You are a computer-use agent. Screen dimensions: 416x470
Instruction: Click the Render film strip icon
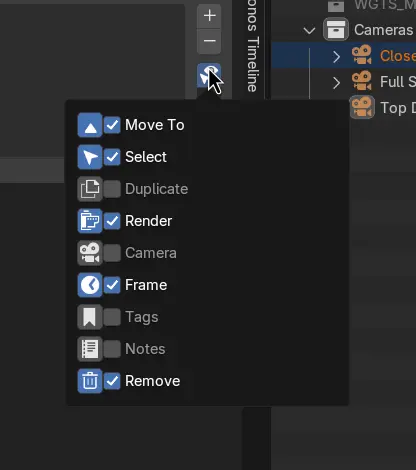(90, 221)
